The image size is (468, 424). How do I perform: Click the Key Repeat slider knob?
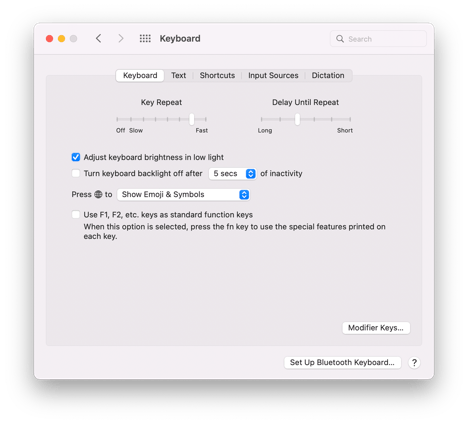click(192, 119)
